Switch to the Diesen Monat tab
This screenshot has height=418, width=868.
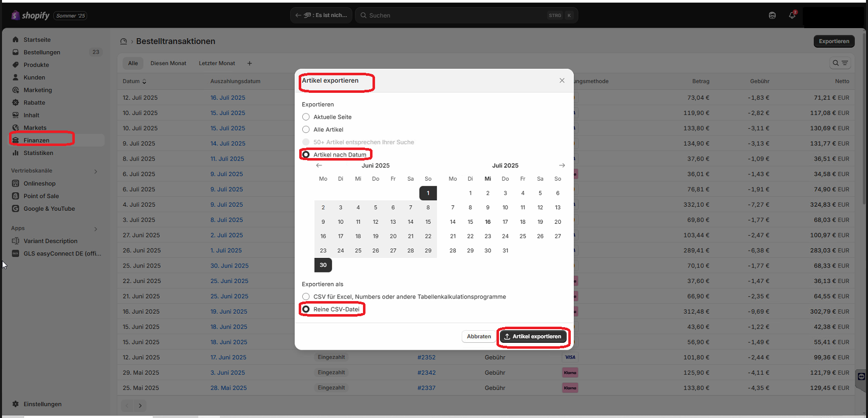pos(168,63)
